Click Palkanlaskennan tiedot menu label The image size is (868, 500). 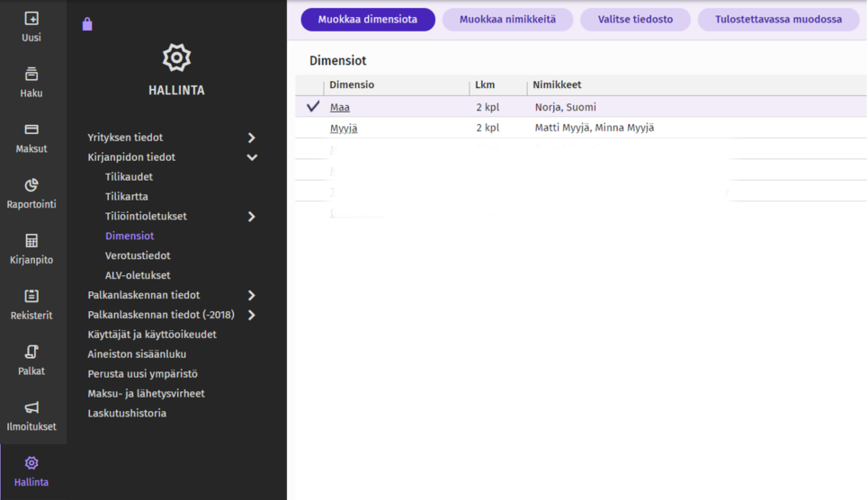144,295
